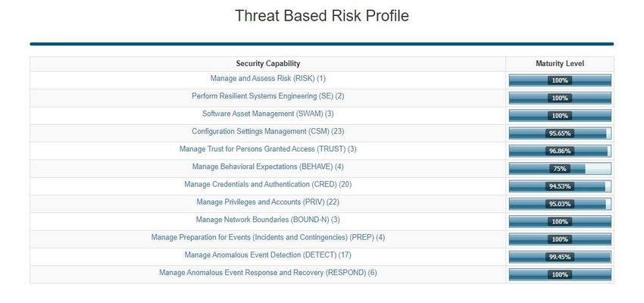The height and width of the screenshot is (303, 644).
Task: Click the 99.45% DETECT maturity bar
Action: click(x=560, y=257)
